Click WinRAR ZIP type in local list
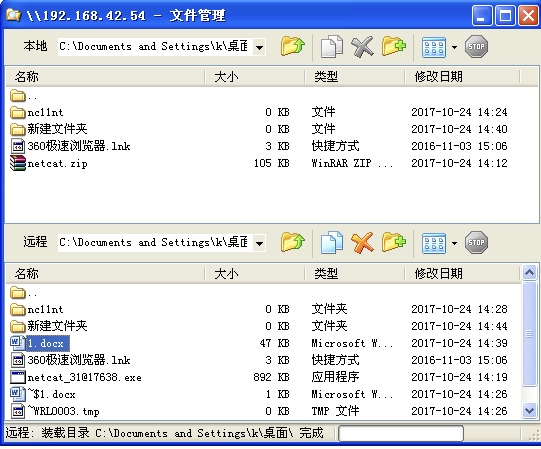This screenshot has height=449, width=541. [x=352, y=163]
